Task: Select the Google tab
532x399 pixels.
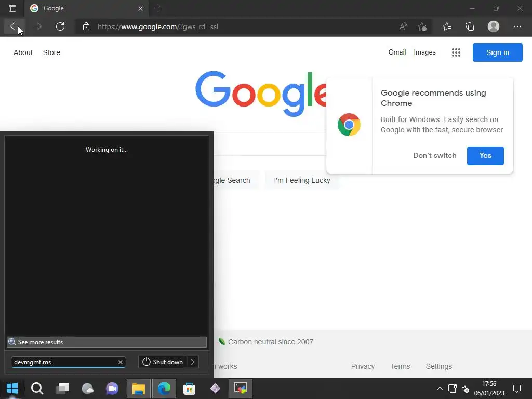Action: tap(87, 8)
